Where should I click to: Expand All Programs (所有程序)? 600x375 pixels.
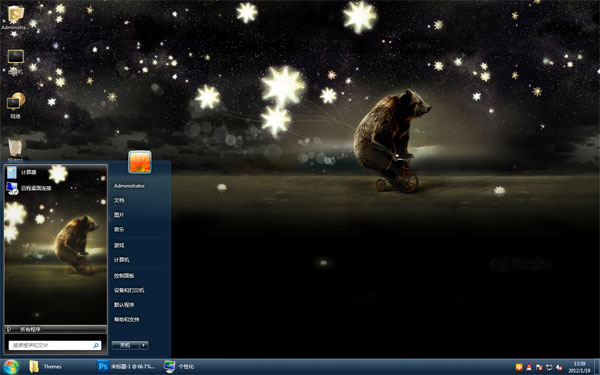point(55,329)
